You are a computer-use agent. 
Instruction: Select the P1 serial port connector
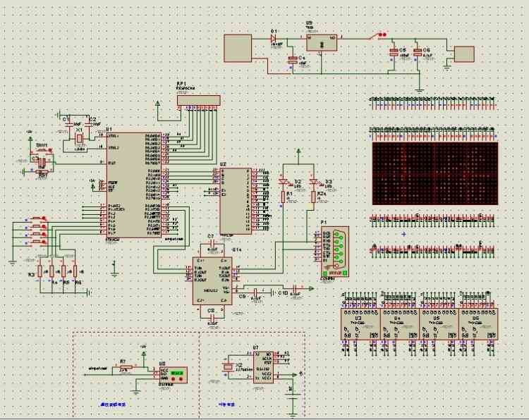point(335,251)
